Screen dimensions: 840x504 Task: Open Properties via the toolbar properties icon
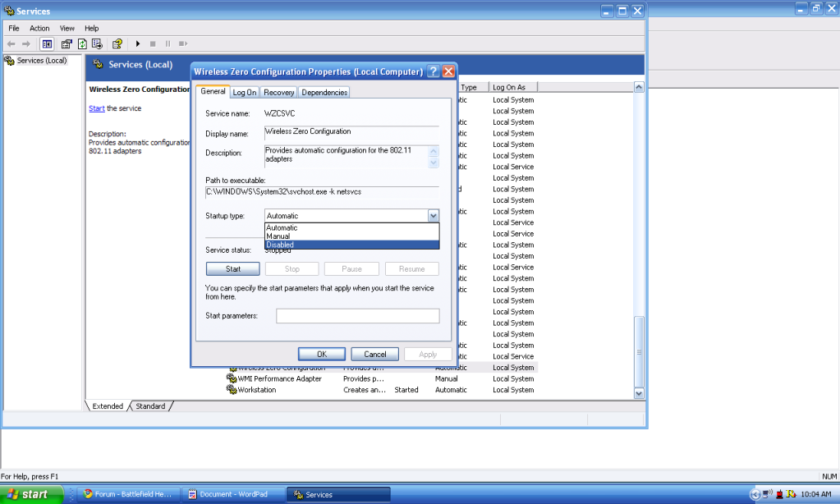[67, 44]
